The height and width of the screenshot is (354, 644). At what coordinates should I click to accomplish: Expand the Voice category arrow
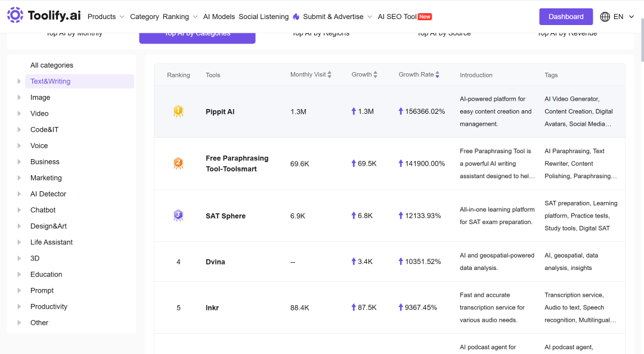pyautogui.click(x=19, y=145)
